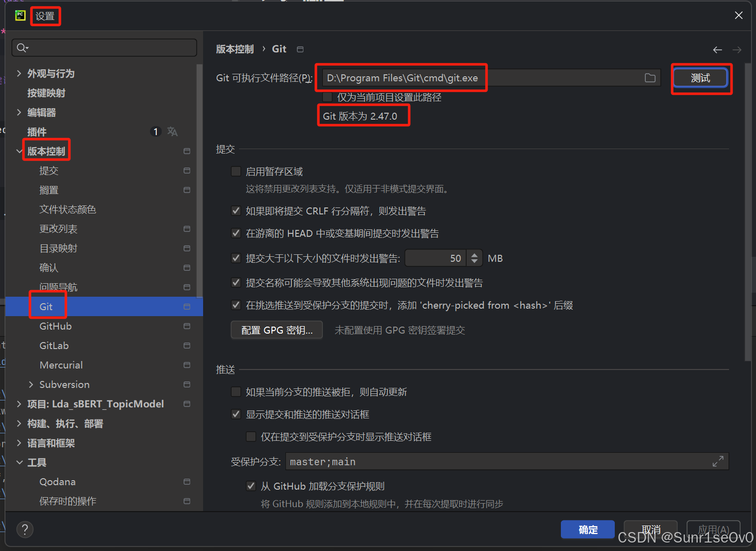Image resolution: width=756 pixels, height=551 pixels.
Task: Click the forward arrow in settings header
Action: point(737,50)
